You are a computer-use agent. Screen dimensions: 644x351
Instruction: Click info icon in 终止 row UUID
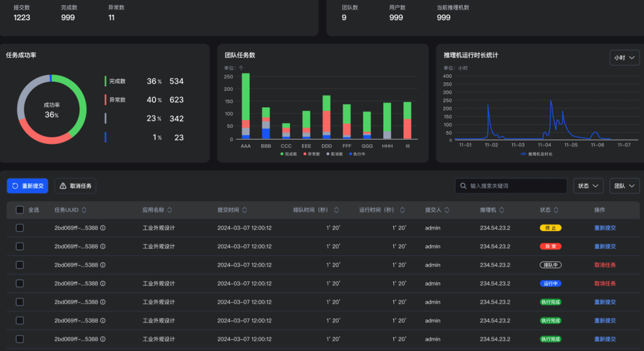103,228
